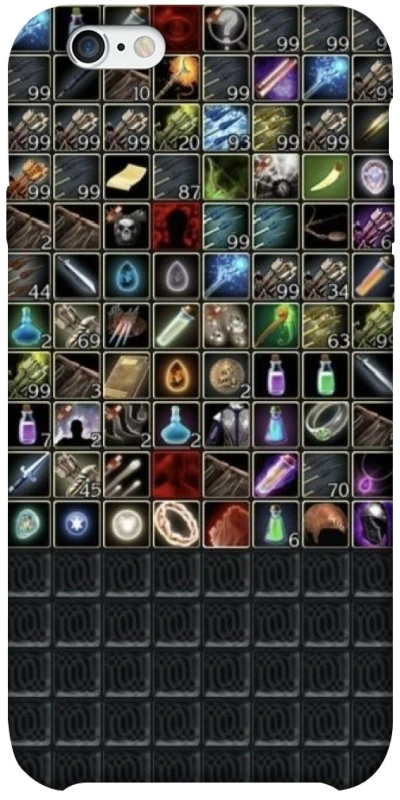The image size is (400, 800).
Task: Click the silver chest armor item
Action: 227,424
